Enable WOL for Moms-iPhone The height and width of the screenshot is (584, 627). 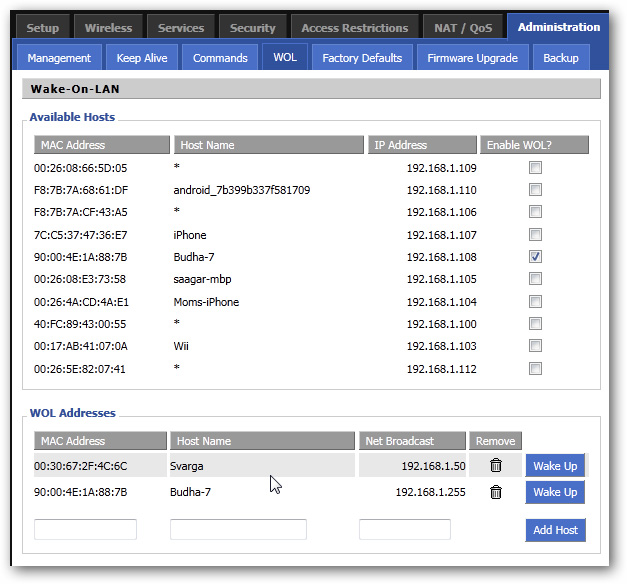coord(536,302)
